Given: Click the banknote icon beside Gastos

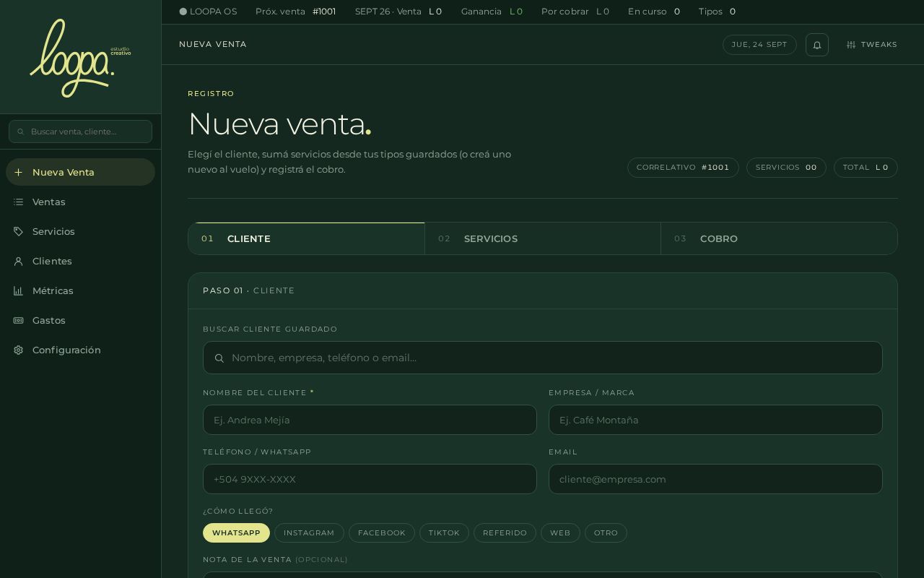Looking at the screenshot, I should 19,320.
